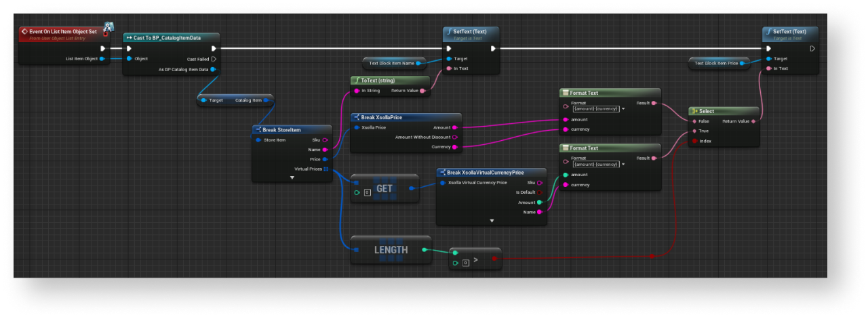The width and height of the screenshot is (868, 319).
Task: Click the Select node header icon
Action: click(694, 111)
